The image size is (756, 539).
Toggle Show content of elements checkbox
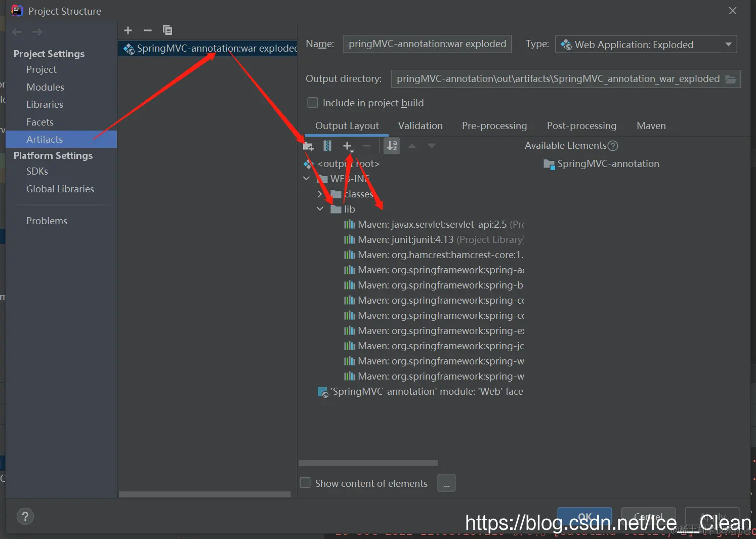pos(305,483)
